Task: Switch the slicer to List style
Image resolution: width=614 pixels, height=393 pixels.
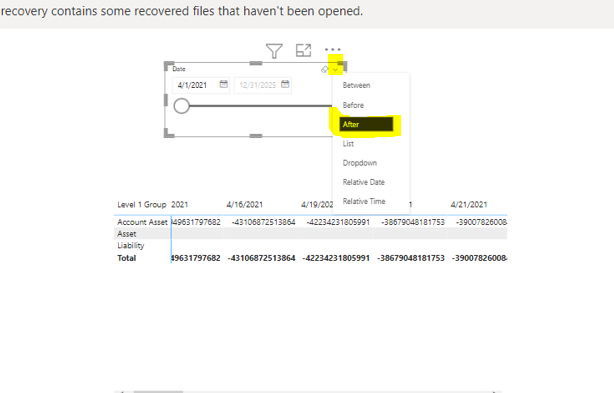Action: tap(348, 144)
